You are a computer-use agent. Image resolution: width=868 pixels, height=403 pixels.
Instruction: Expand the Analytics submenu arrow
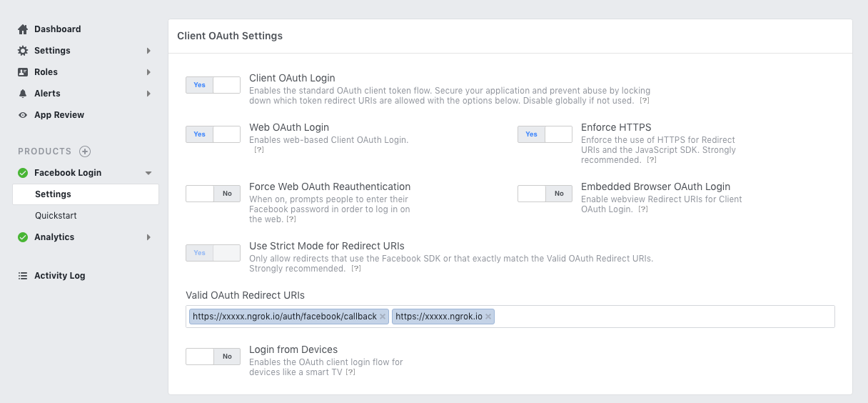[x=148, y=237]
